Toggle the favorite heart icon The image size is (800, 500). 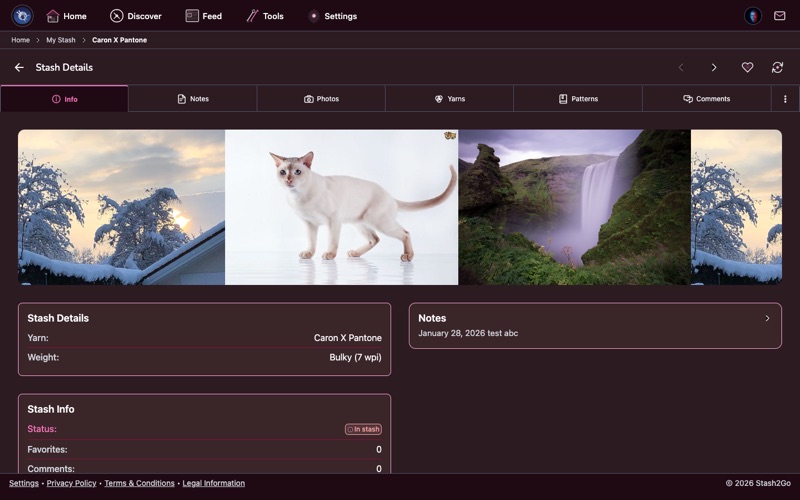click(747, 67)
